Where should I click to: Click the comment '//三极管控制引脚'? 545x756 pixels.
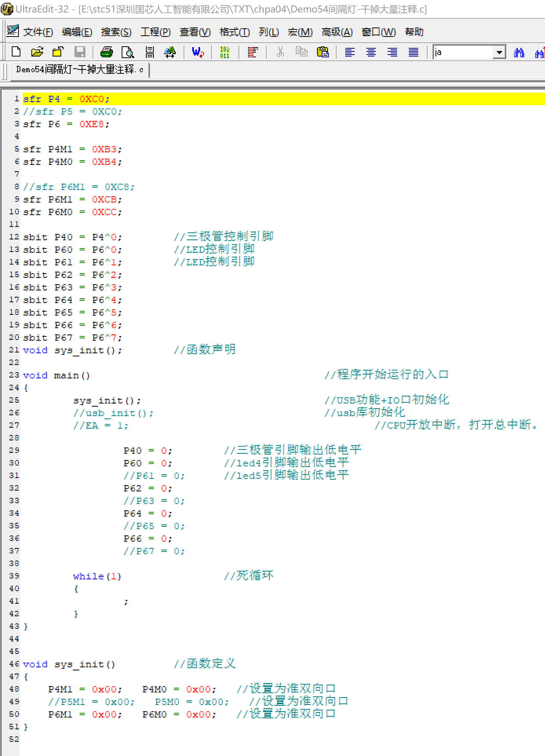pyautogui.click(x=224, y=236)
